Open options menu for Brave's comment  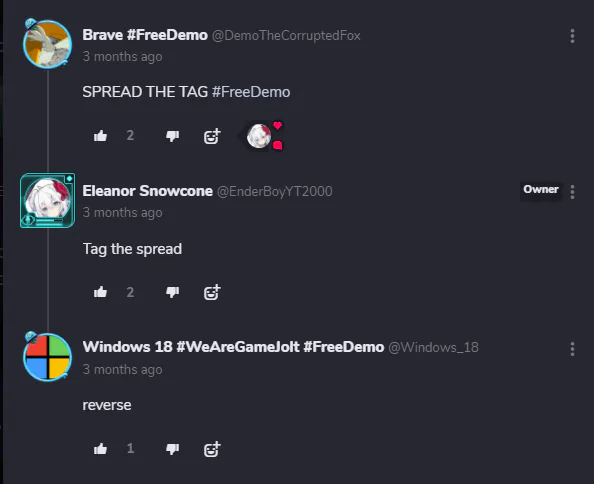tap(572, 36)
